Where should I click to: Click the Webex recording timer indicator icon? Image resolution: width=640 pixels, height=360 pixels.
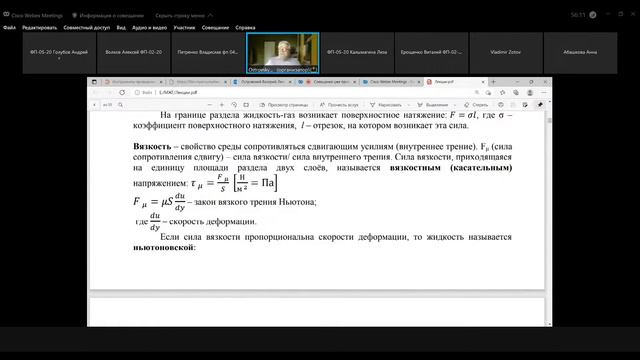593,15
